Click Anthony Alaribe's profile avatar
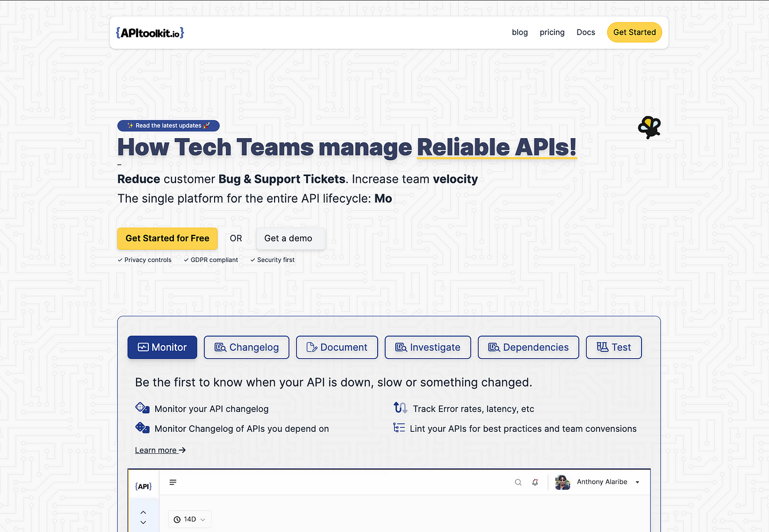The width and height of the screenshot is (769, 532). click(x=562, y=482)
